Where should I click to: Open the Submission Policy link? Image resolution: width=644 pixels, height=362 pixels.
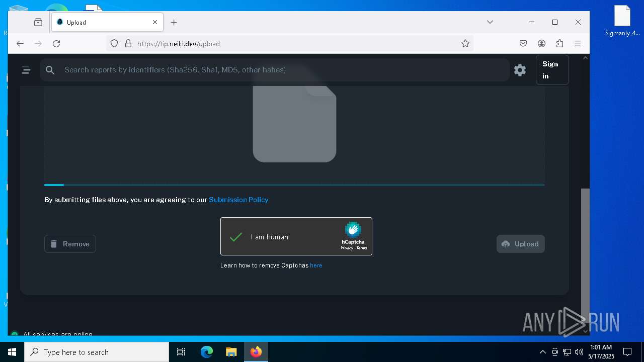(238, 200)
